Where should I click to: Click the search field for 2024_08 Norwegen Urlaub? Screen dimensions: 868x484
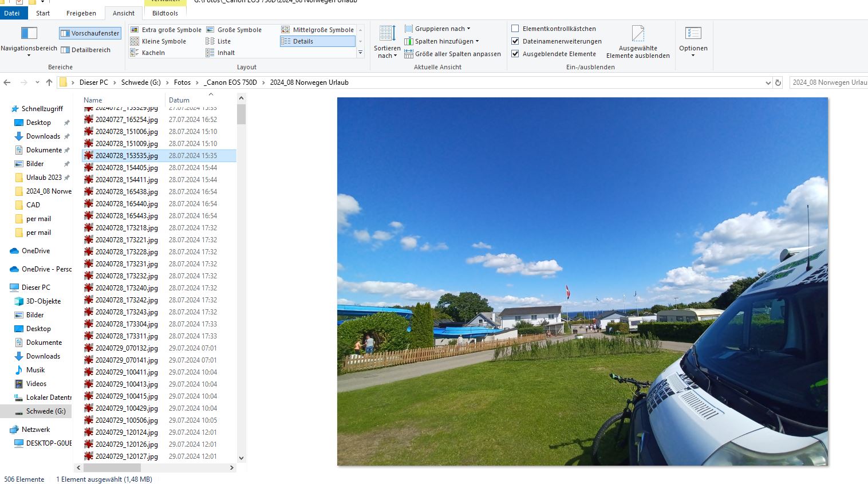pos(828,82)
